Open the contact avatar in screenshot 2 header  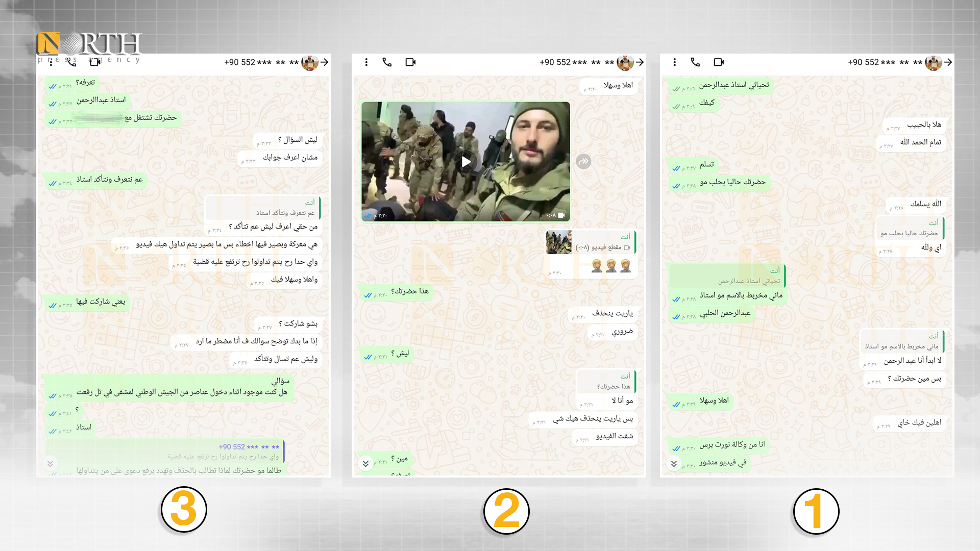[625, 62]
